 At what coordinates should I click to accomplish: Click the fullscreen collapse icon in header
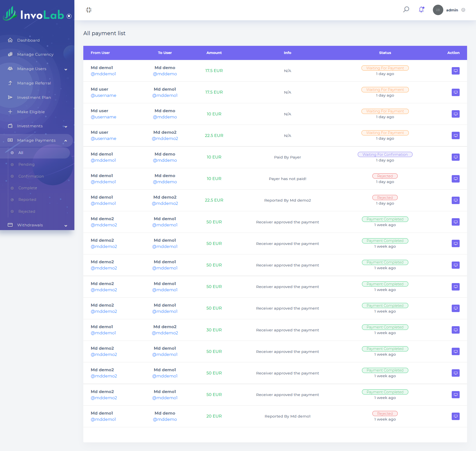[x=89, y=10]
